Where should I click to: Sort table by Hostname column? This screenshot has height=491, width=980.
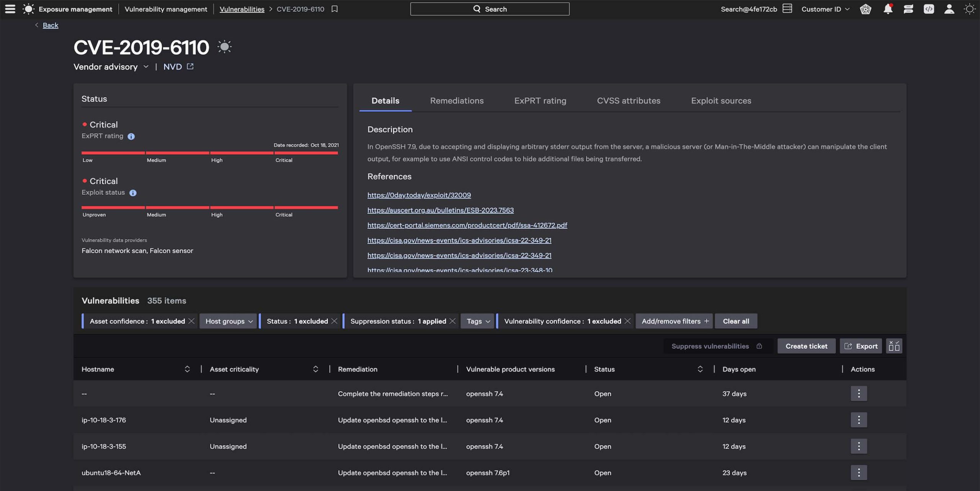187,369
